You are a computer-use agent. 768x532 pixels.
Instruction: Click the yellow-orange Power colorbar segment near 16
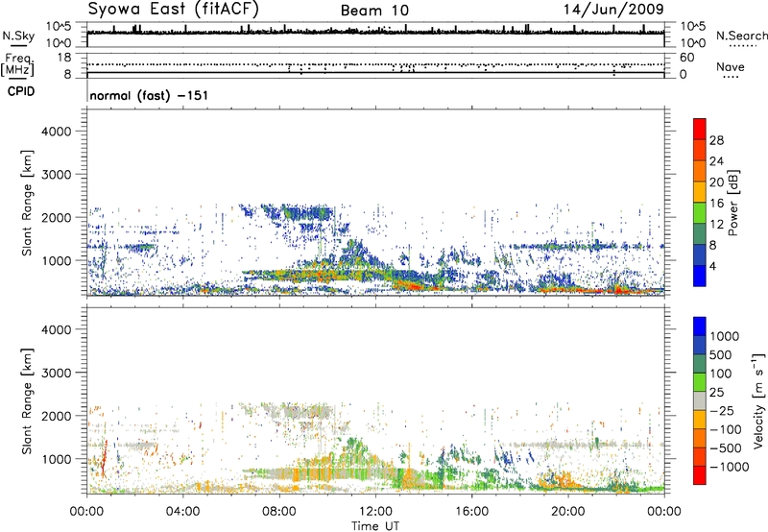tap(700, 191)
